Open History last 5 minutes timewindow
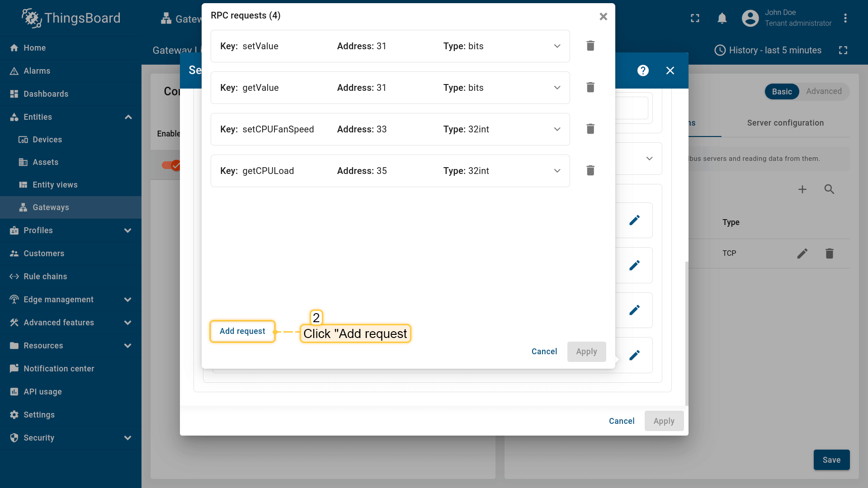 click(768, 50)
